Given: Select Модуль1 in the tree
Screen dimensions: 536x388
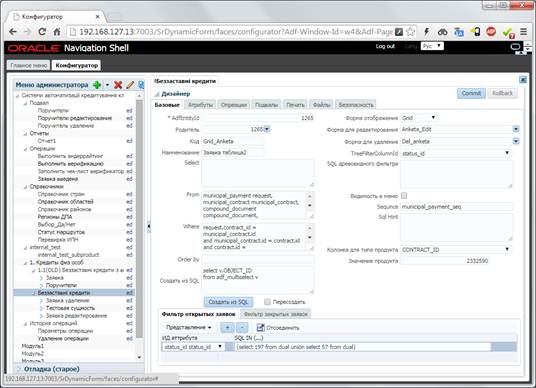Looking at the screenshot, I should coord(32,346).
